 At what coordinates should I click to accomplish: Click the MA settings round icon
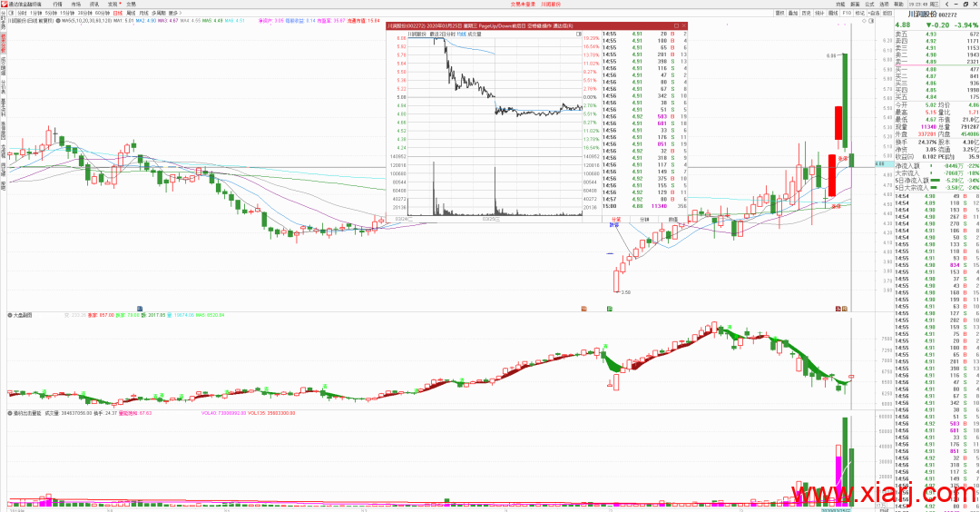(x=58, y=21)
